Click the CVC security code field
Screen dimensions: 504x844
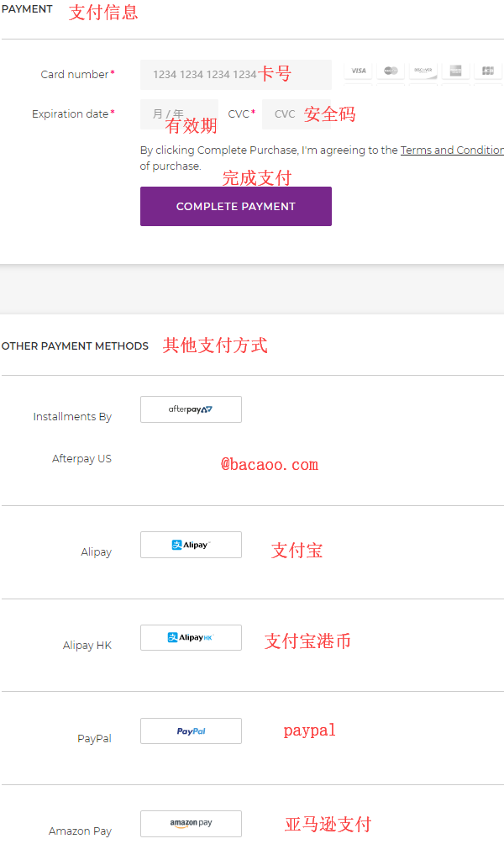coord(297,114)
